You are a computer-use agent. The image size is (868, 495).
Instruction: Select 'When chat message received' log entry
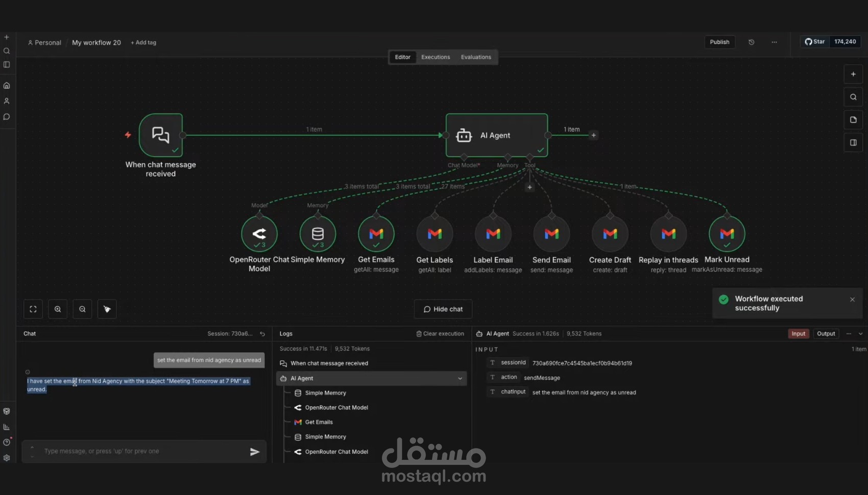(372, 363)
